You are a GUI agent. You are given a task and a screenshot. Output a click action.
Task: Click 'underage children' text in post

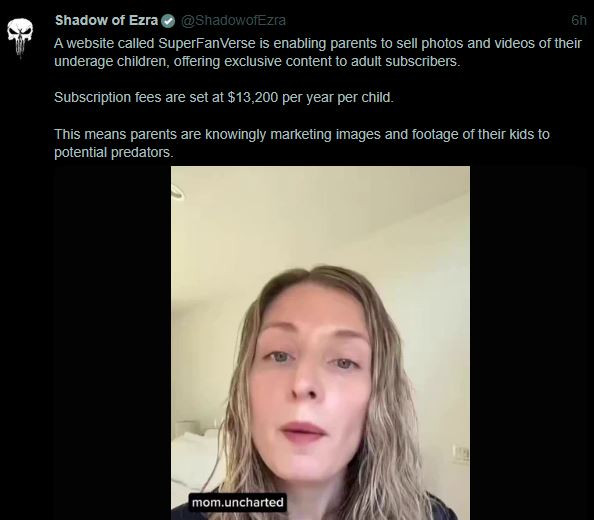112,61
